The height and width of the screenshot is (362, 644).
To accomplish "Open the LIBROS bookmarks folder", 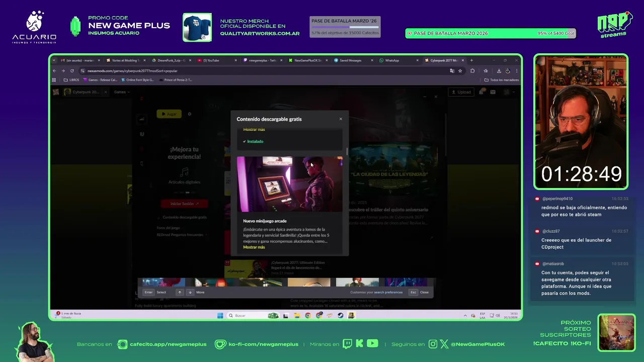I will (x=71, y=80).
